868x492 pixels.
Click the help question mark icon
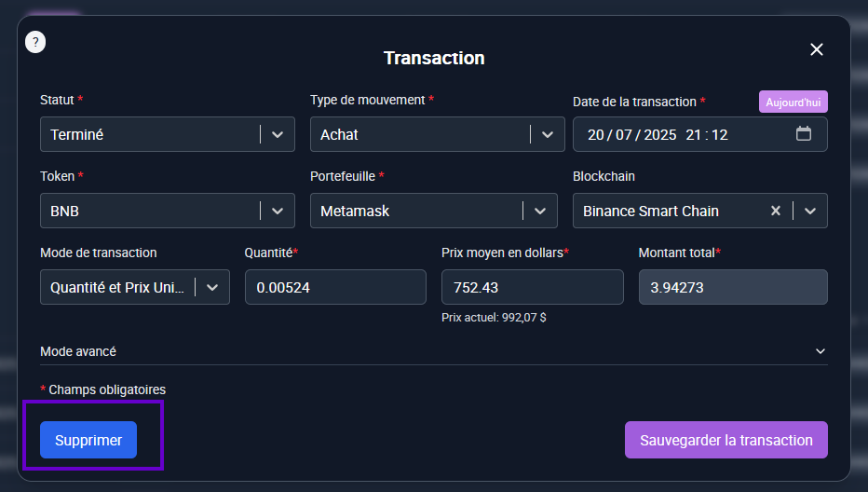pyautogui.click(x=35, y=42)
